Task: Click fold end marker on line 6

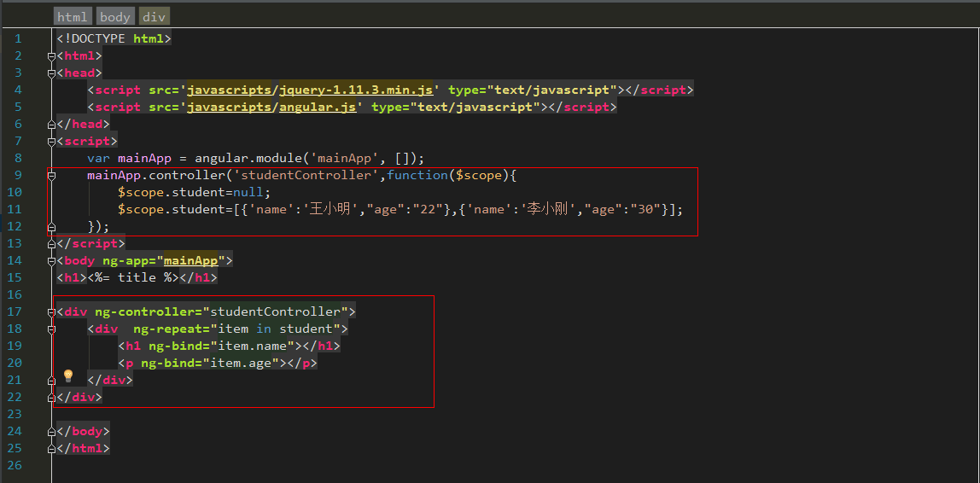Action: [x=52, y=125]
